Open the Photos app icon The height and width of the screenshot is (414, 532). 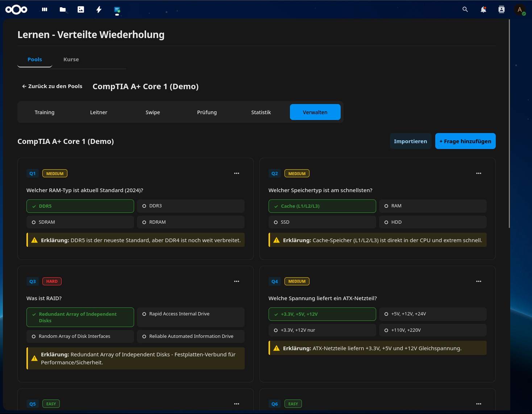pos(80,9)
